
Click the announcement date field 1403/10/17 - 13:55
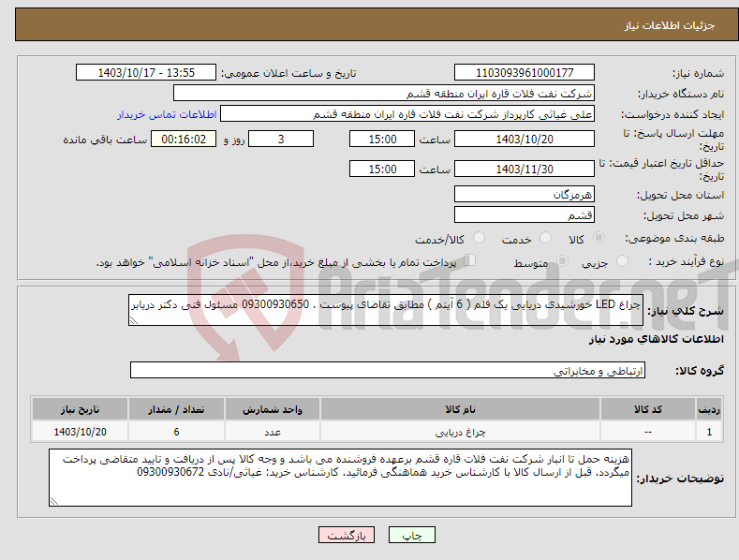[146, 73]
